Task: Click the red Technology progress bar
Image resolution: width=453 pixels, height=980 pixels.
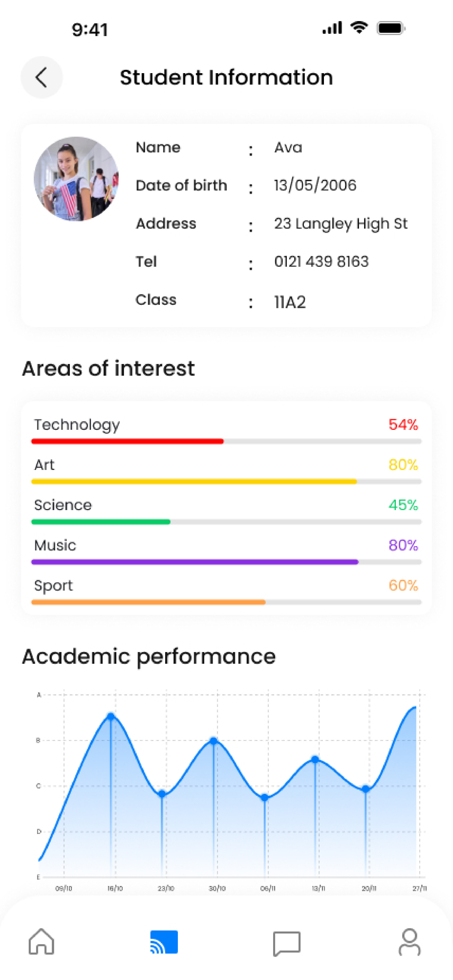Action: pos(128,441)
